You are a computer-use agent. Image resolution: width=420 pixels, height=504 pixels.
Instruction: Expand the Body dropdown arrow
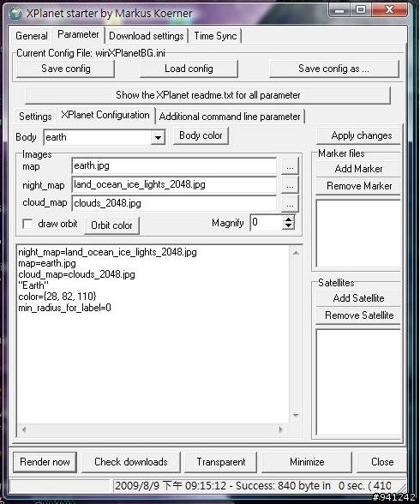[158, 137]
